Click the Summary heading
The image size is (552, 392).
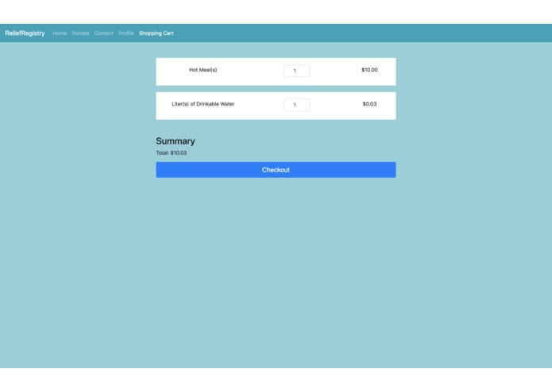(x=176, y=141)
